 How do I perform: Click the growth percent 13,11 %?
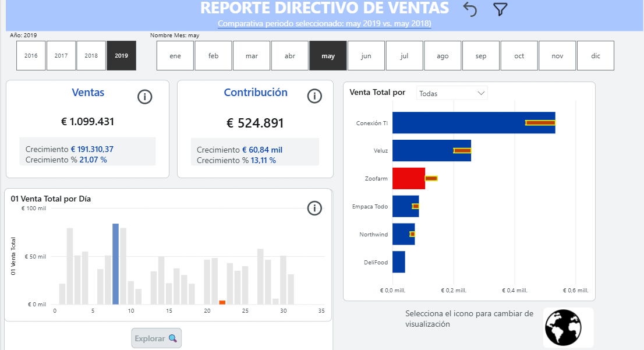coord(263,160)
